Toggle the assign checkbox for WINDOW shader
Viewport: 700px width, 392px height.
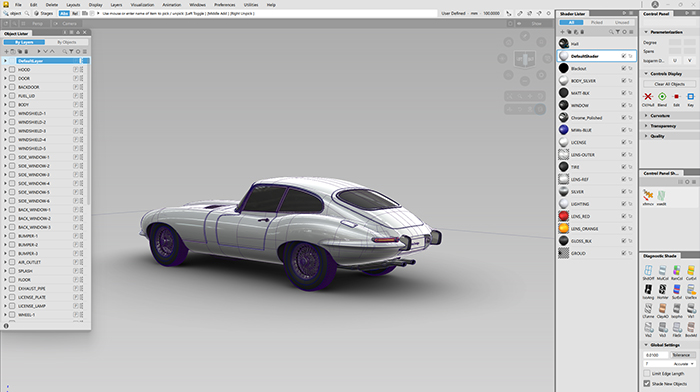click(x=624, y=105)
